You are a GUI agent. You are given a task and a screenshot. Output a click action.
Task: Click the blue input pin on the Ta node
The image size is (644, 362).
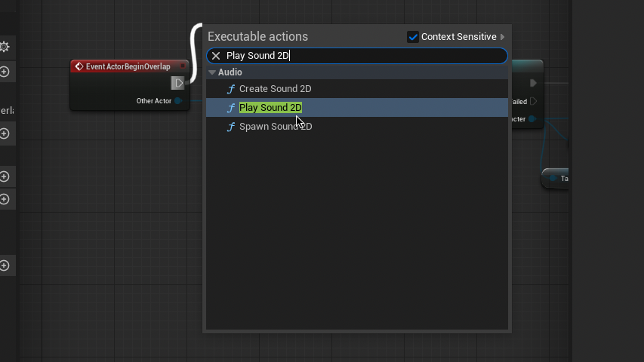[553, 179]
